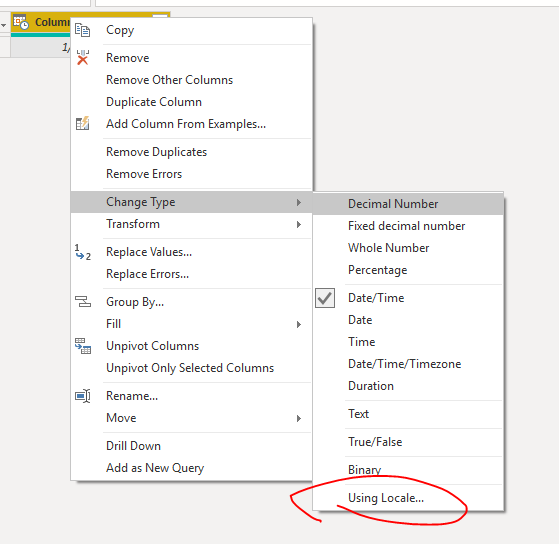Image resolution: width=559 pixels, height=544 pixels.
Task: Choose Remove Duplicates
Action: (191, 152)
